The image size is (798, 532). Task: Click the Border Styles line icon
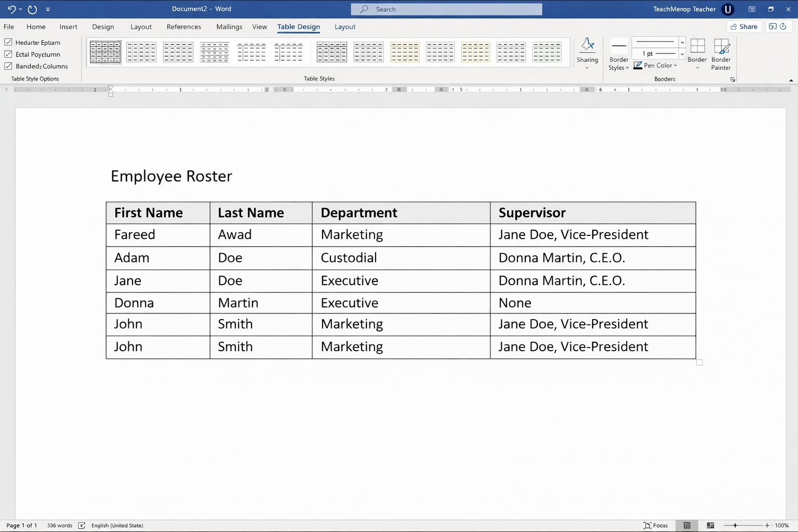point(619,47)
